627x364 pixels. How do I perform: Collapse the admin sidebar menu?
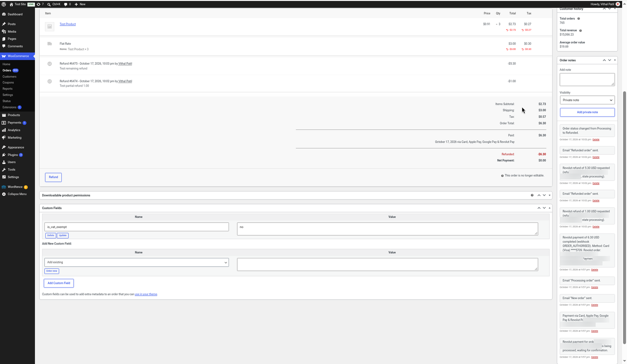tap(14, 194)
